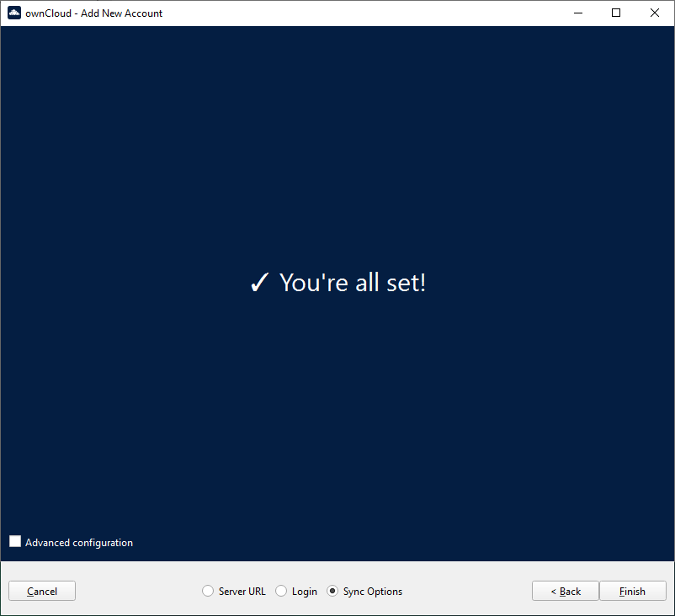Enable the Advanced configuration checkbox

15,542
